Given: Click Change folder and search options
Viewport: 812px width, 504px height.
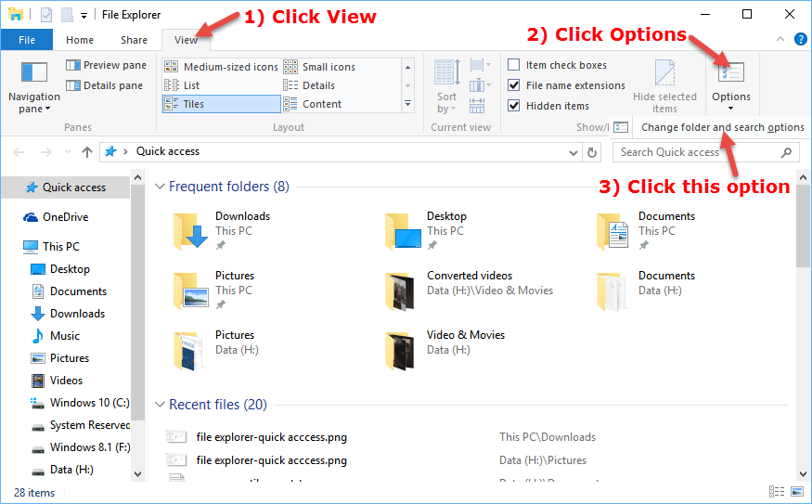Looking at the screenshot, I should pyautogui.click(x=722, y=127).
